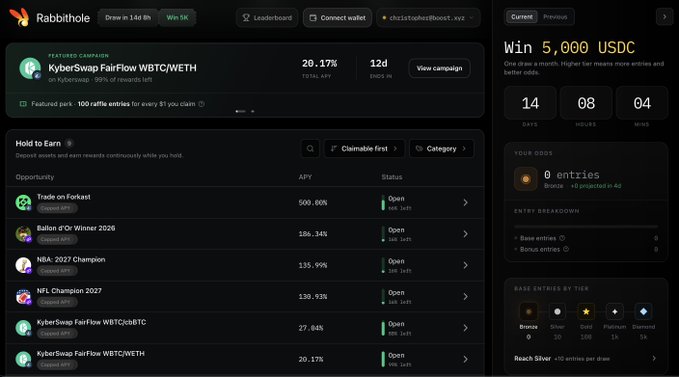Click the 500.80% APY value
This screenshot has width=679, height=377.
313,203
